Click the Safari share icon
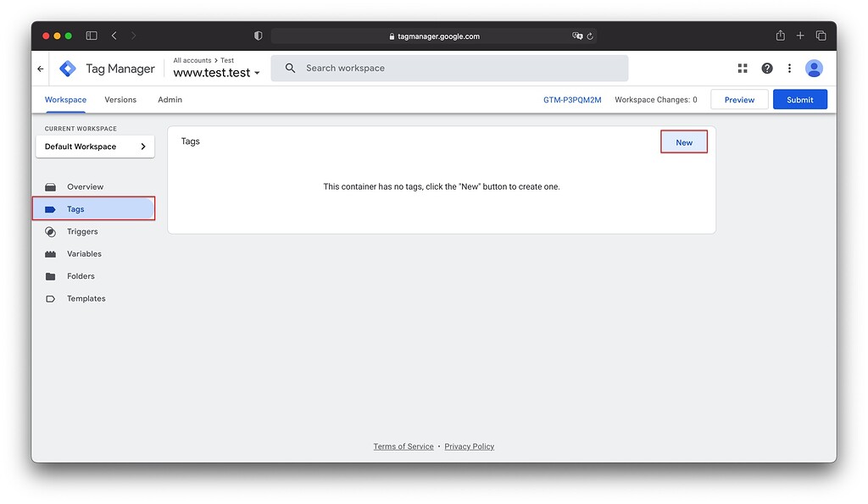Screen dimensions: 868x504 [779, 35]
